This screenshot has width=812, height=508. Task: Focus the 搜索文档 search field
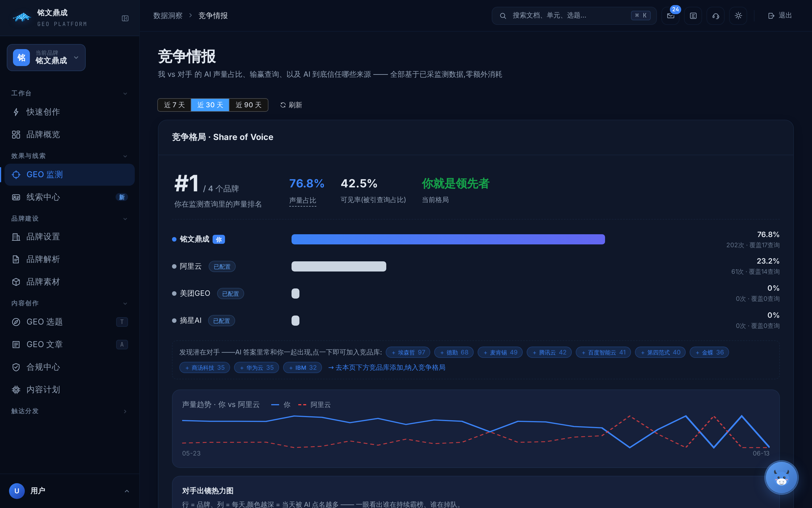click(574, 16)
